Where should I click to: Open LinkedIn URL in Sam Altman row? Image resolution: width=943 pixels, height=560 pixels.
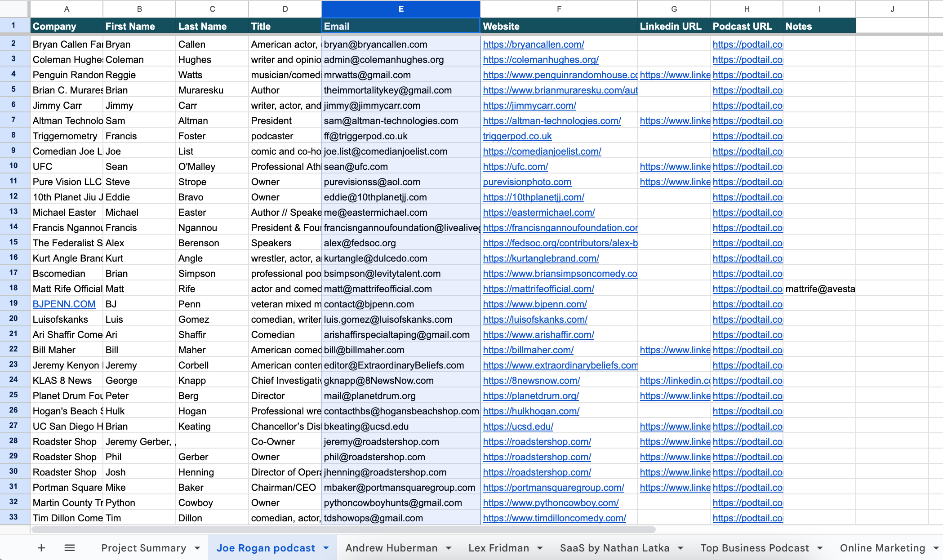click(675, 121)
